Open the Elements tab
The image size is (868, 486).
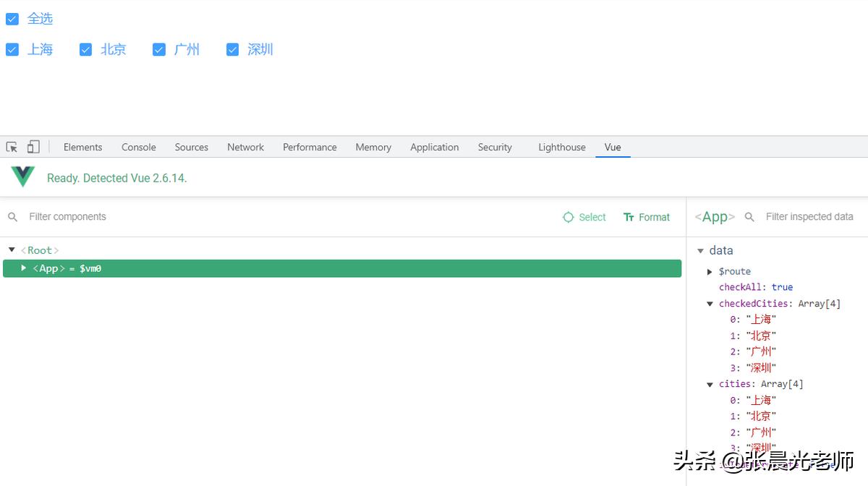[x=83, y=147]
